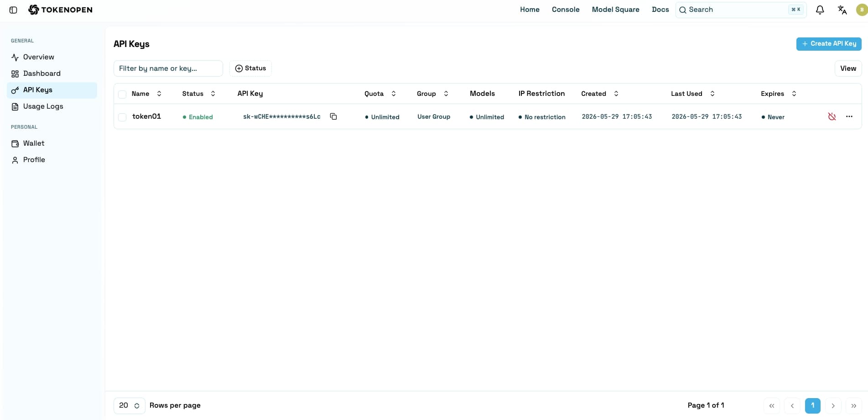Open rows per page dropdown

tap(130, 405)
